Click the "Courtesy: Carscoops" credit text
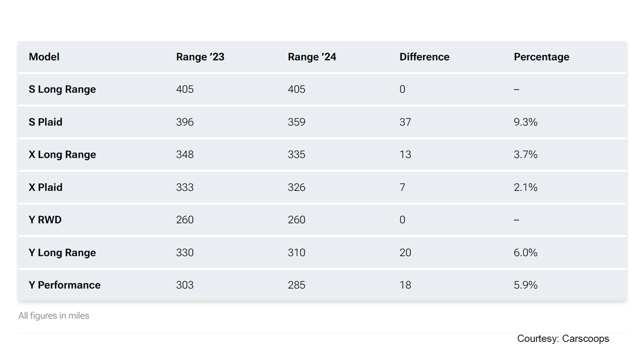The image size is (644, 362). pyautogui.click(x=563, y=339)
